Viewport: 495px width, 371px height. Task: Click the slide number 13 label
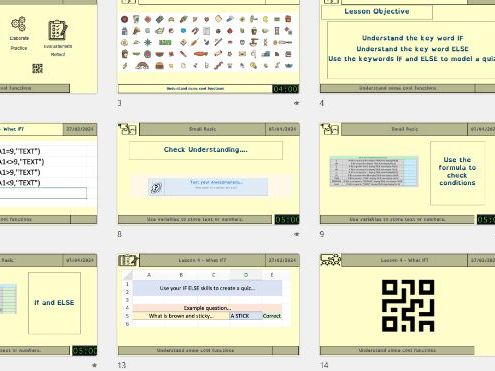122,365
